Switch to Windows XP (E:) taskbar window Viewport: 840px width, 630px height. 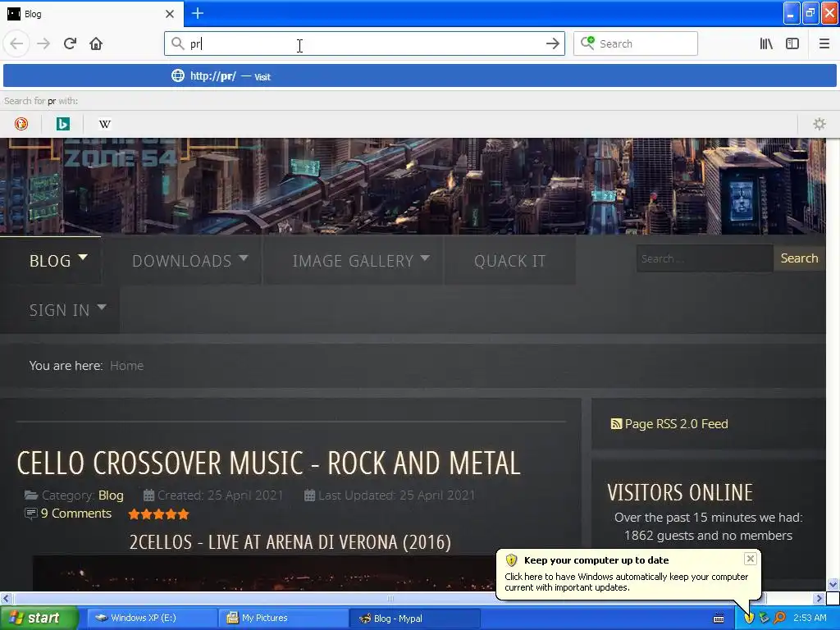[x=152, y=618]
